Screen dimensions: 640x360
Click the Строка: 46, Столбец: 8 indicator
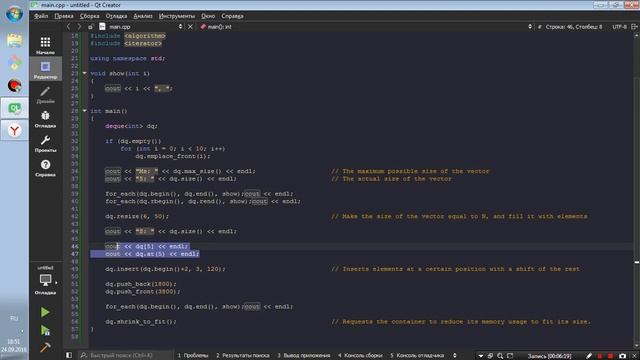coord(573,27)
